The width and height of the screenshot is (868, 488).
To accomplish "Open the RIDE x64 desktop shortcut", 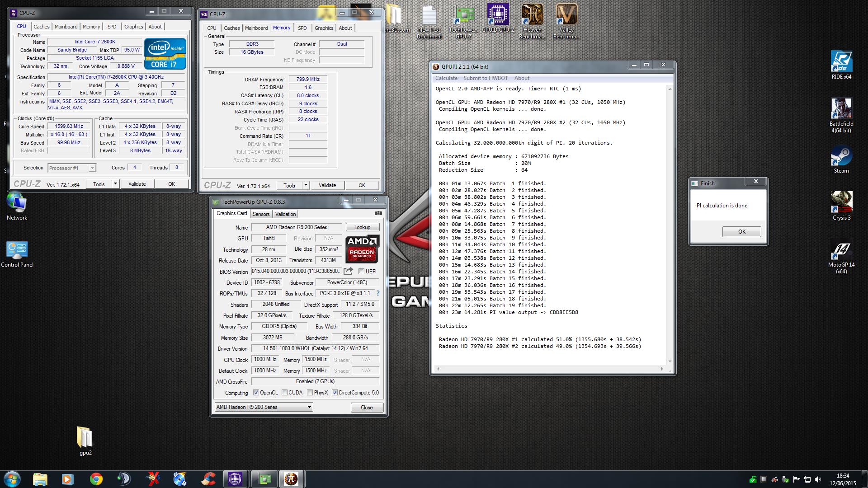I will pyautogui.click(x=841, y=65).
